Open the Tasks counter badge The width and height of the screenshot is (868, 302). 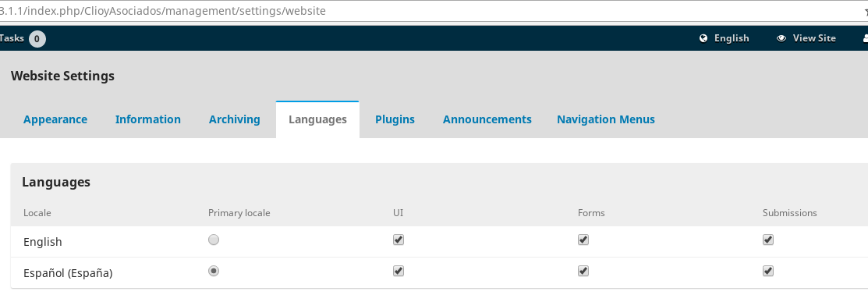click(x=37, y=38)
